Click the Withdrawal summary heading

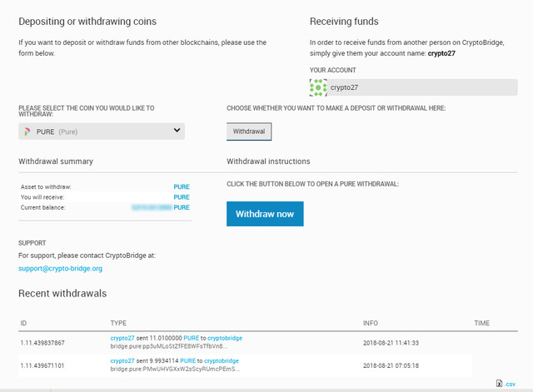click(56, 161)
